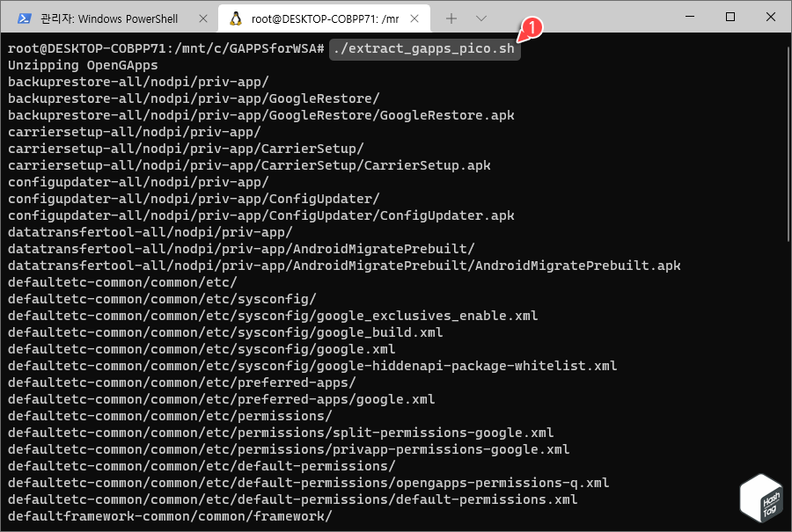Click the google_exclusives_enable.xml line
The height and width of the screenshot is (532, 792).
coord(273,316)
